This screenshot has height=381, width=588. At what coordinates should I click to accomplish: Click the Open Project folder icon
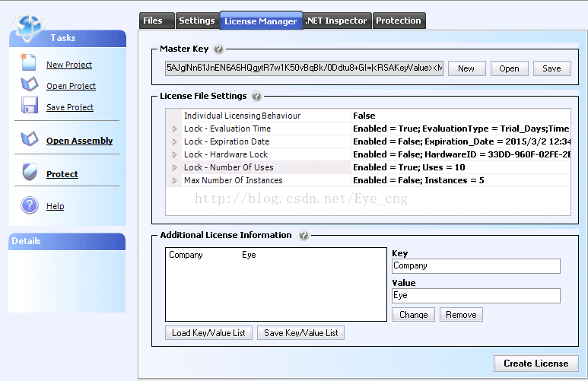pos(30,84)
